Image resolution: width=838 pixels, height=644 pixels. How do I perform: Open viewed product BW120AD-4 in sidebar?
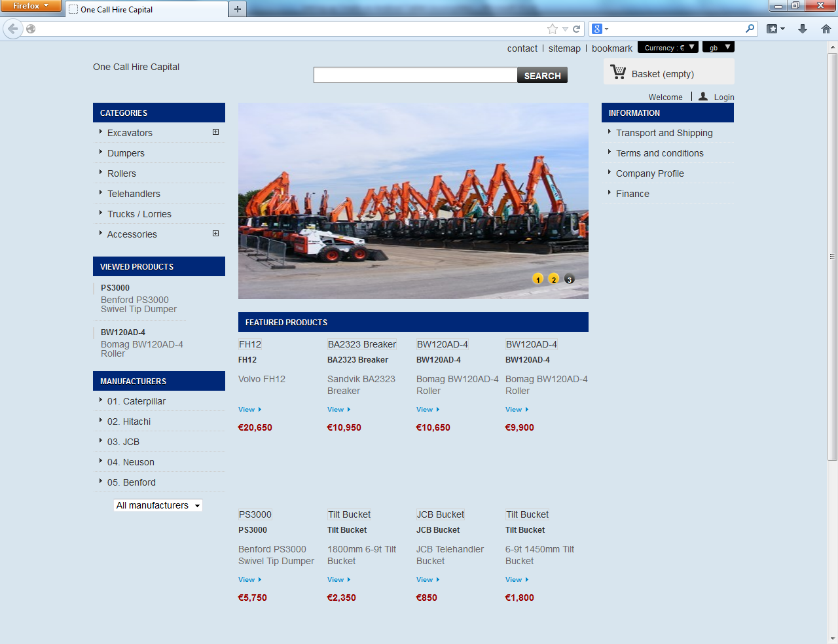pyautogui.click(x=123, y=332)
